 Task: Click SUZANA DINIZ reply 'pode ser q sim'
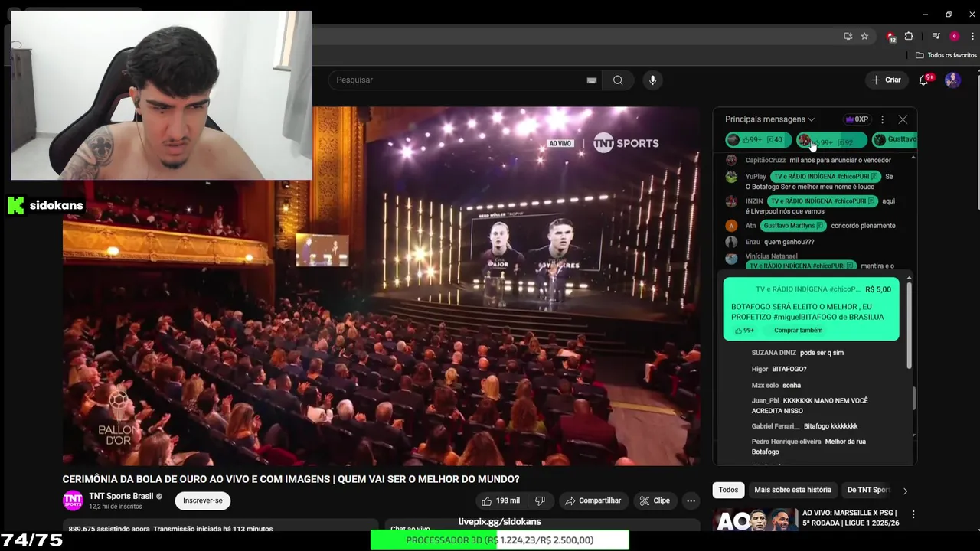[822, 353]
